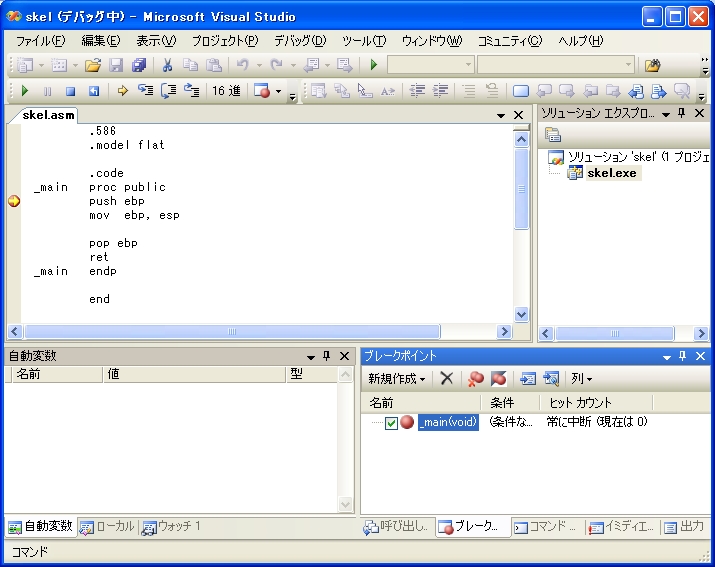Open the プロジェクト(P) menu
Screen dimensions: 715x567
point(225,41)
